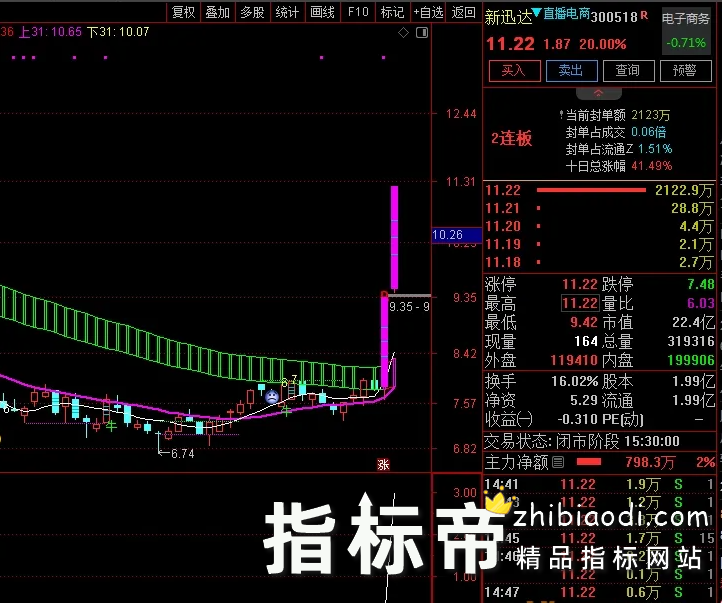Click 主力净额 value 798.3万
This screenshot has width=722, height=603.
coord(650,462)
